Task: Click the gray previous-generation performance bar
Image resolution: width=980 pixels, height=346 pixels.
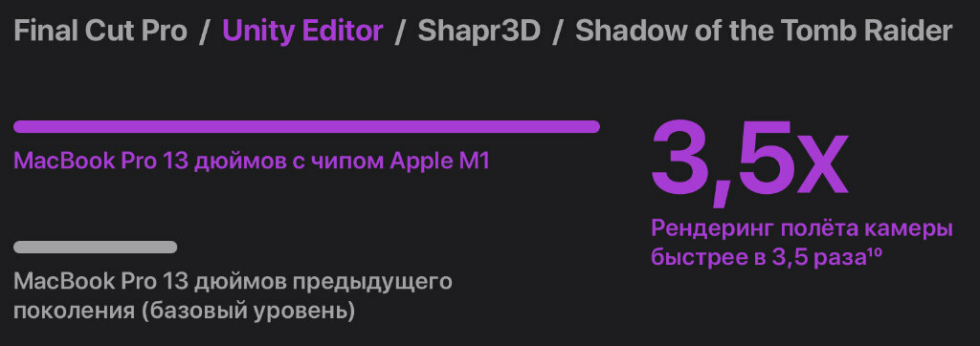Action: click(95, 248)
